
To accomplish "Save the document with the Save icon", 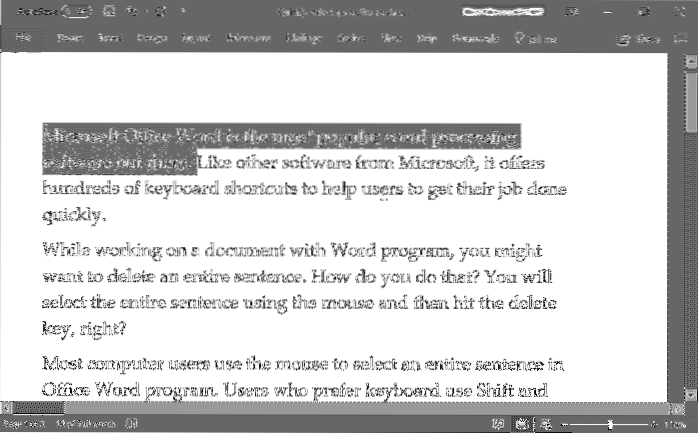I will (109, 11).
